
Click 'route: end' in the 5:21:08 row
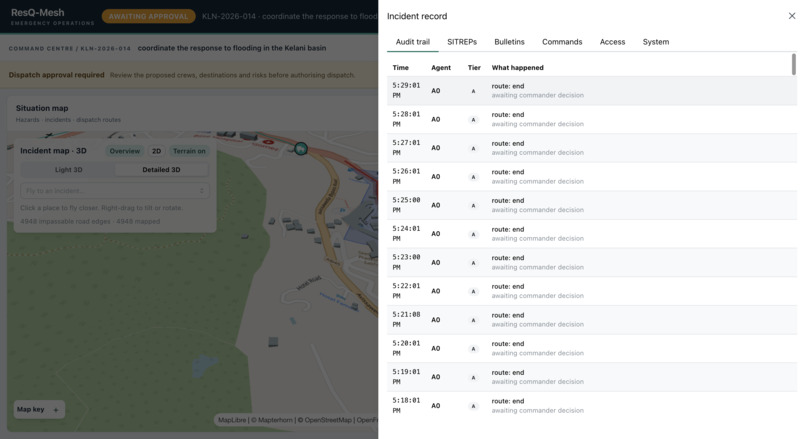(x=508, y=315)
